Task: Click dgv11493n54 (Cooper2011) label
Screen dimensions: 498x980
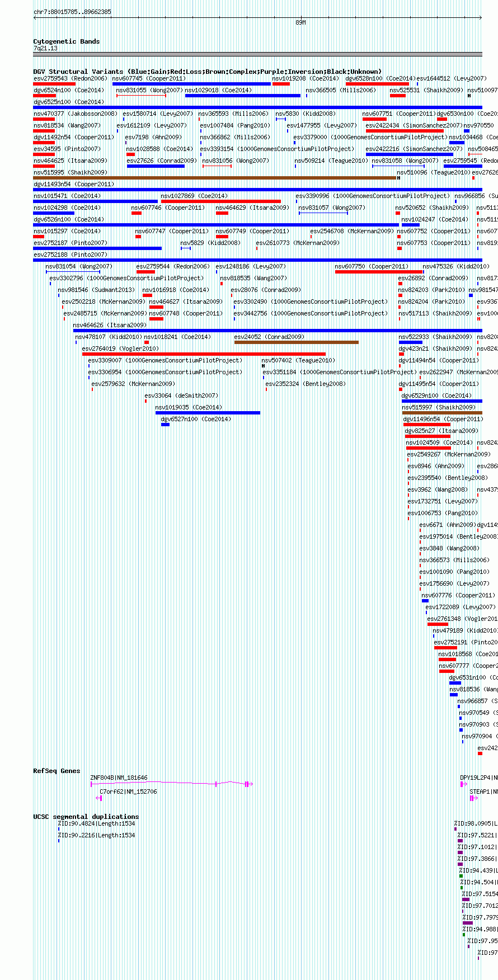Action: pyautogui.click(x=74, y=185)
